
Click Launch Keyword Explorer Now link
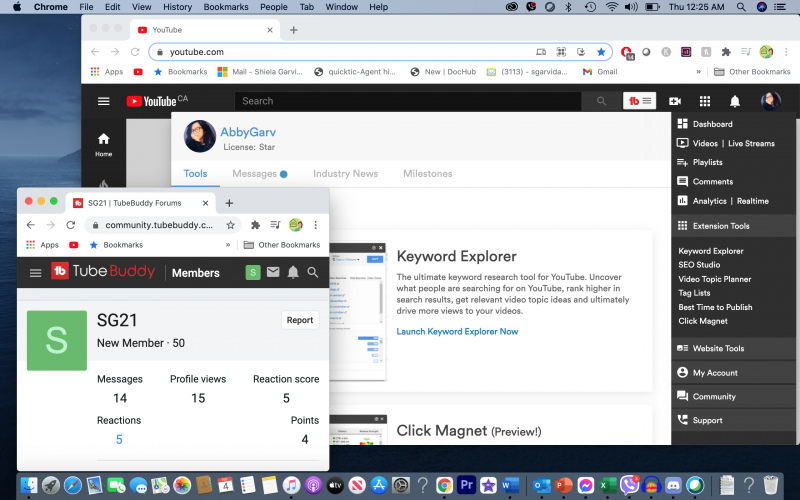tap(457, 331)
